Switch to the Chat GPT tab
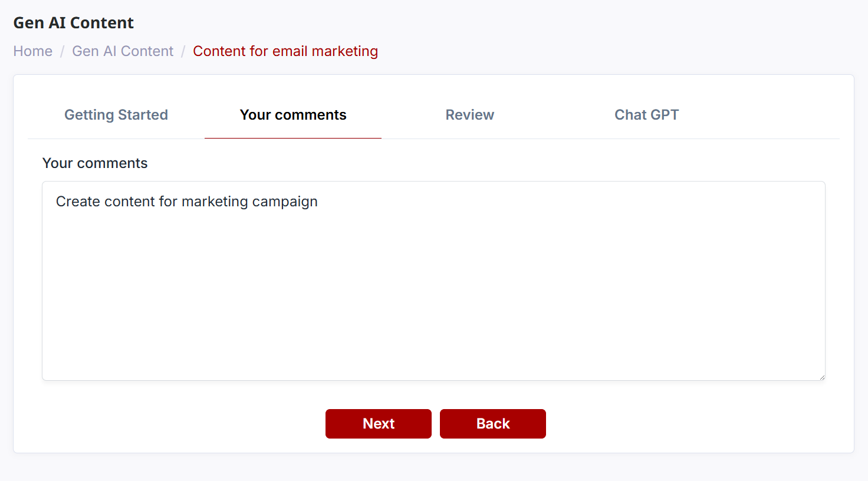This screenshot has height=481, width=868. tap(647, 115)
